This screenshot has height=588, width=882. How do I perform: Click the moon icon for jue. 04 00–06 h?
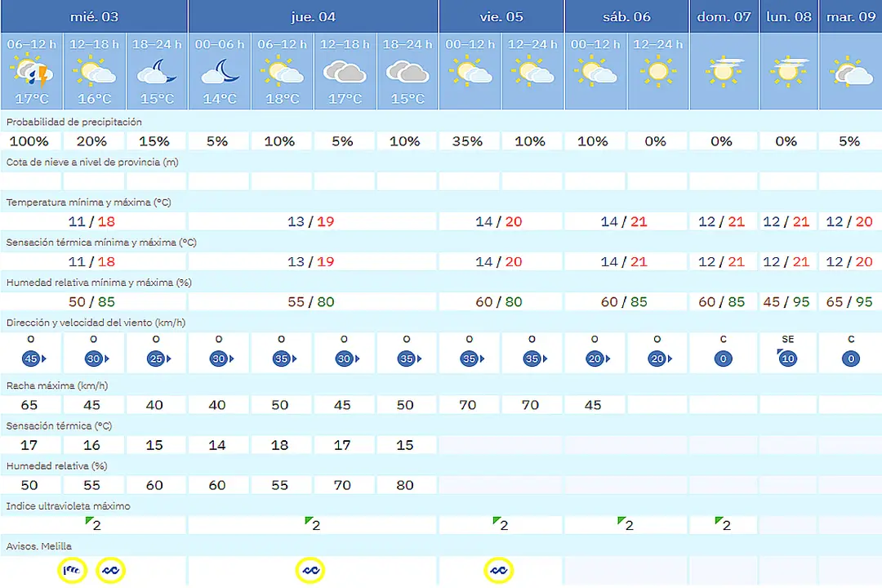click(x=220, y=72)
